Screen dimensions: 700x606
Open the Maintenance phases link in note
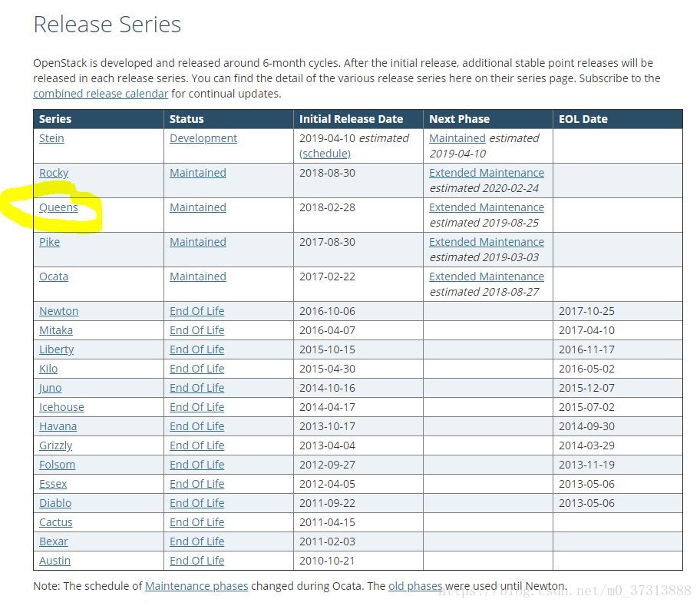click(196, 586)
